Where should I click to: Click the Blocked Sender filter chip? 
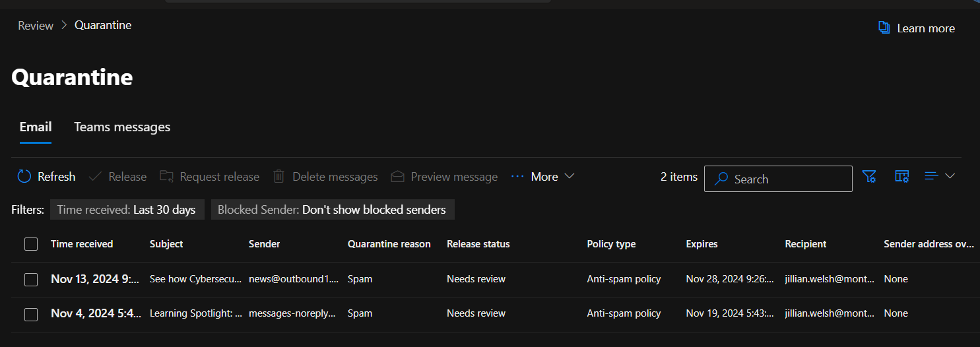tap(332, 210)
